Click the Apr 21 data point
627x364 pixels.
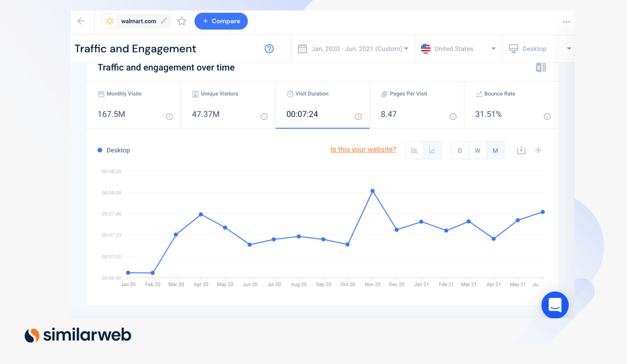(494, 239)
